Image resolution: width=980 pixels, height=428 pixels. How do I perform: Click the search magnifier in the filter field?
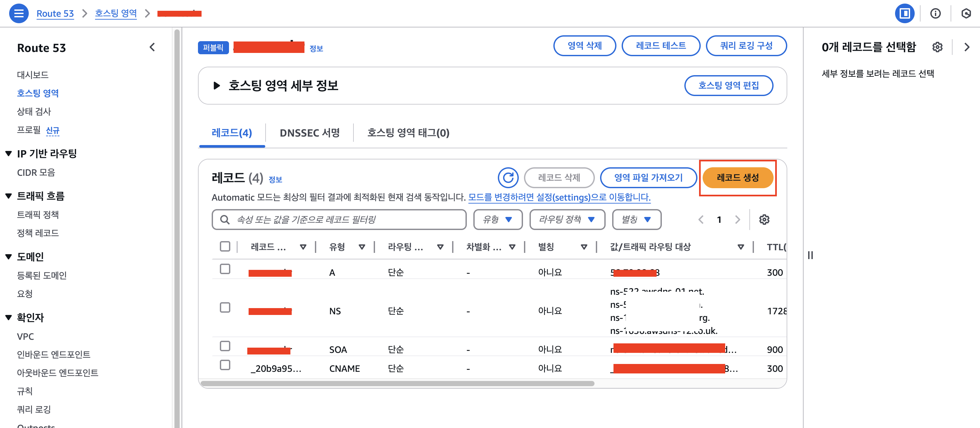pos(224,220)
